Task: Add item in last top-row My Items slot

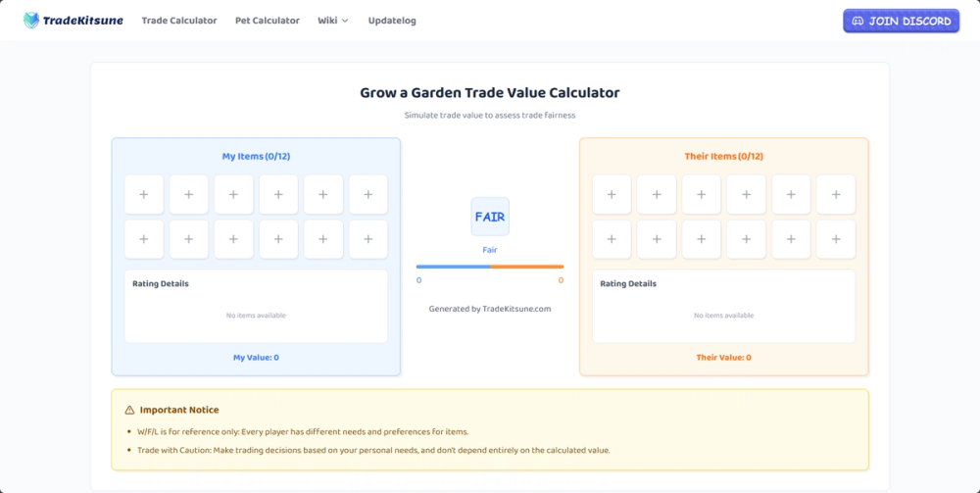Action: point(368,194)
